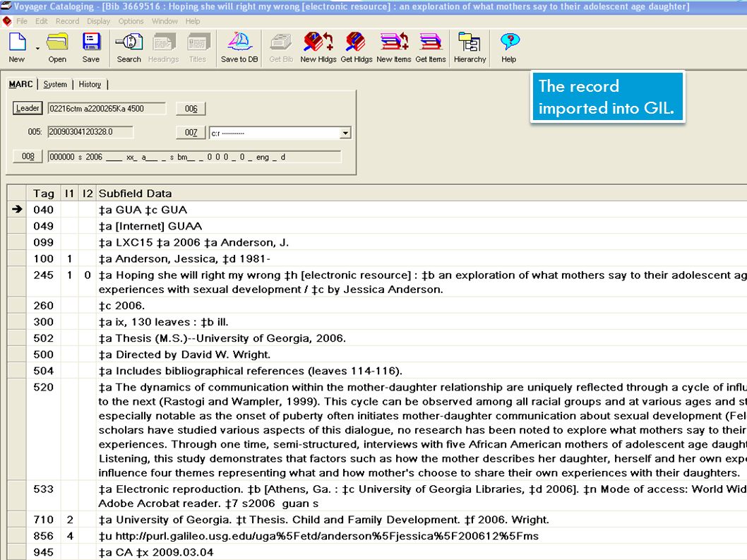Select the 099 LXC15 call number row
Screen dimensions: 747x560
tap(376, 242)
